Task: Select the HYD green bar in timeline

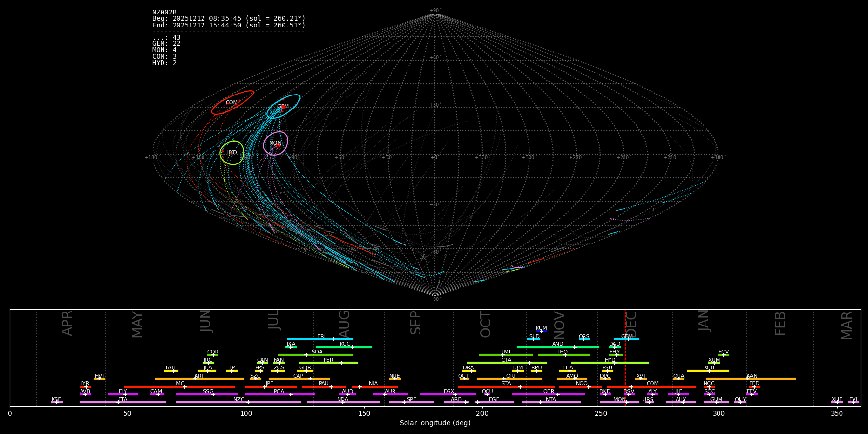Action: 610,363
